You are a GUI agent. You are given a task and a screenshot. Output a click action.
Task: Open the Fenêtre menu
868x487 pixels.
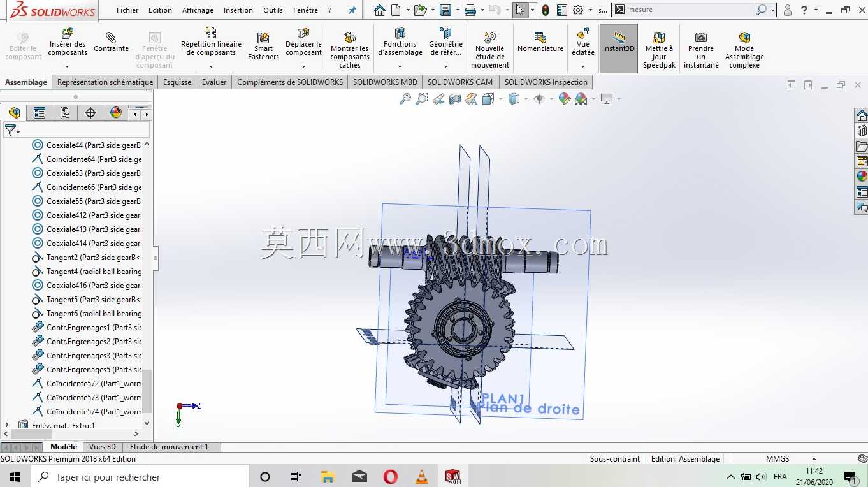(306, 10)
